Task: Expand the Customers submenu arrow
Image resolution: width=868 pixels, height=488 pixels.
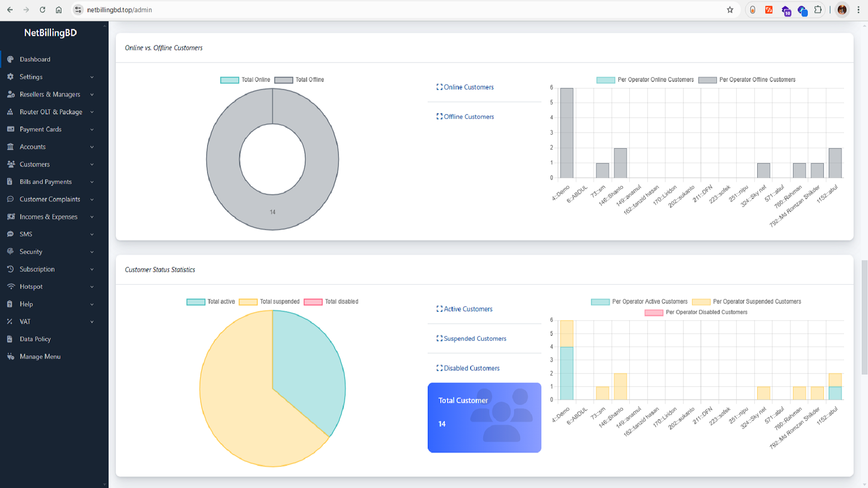Action: pyautogui.click(x=92, y=164)
